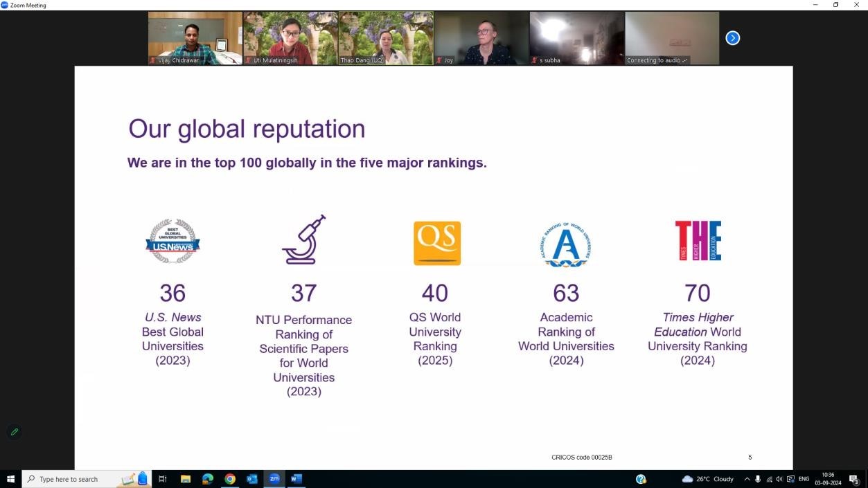
Task: Click the purple microscope icon
Action: pyautogui.click(x=303, y=240)
